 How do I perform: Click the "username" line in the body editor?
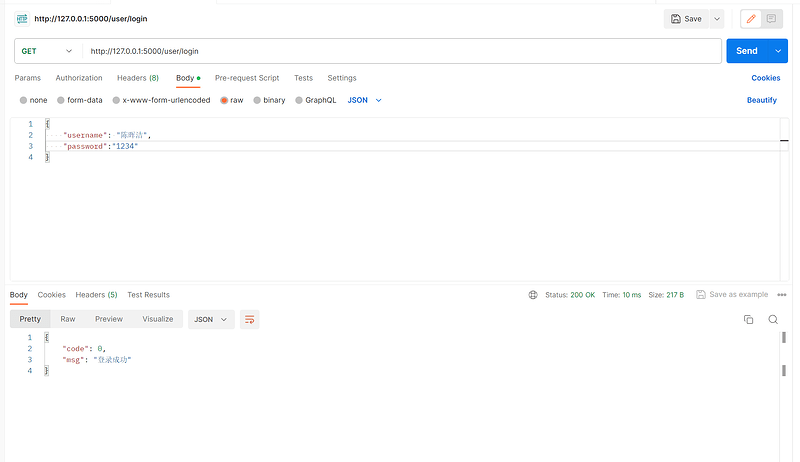tap(107, 135)
